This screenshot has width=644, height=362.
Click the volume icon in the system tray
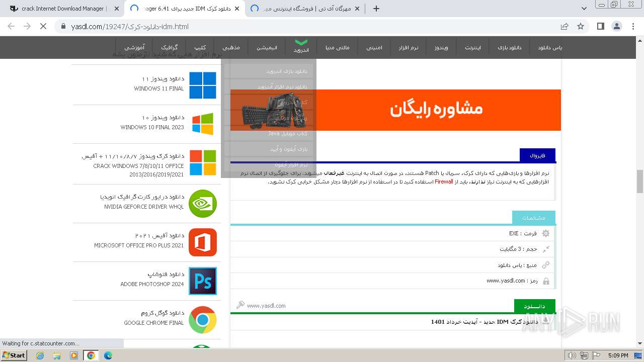572,355
